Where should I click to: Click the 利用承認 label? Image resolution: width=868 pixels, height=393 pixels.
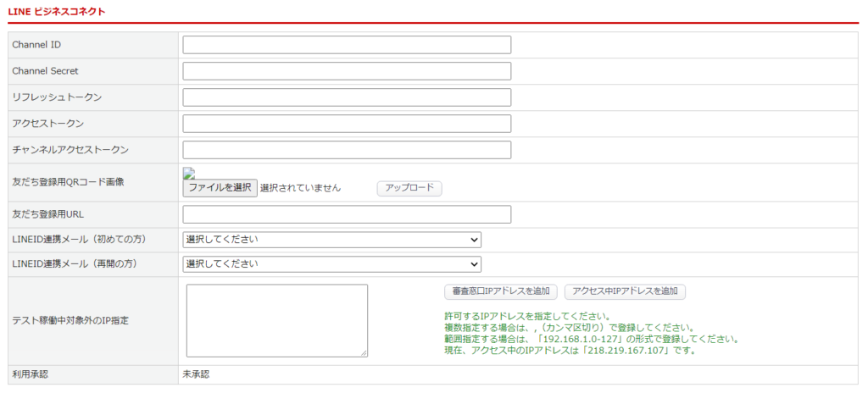click(30, 374)
